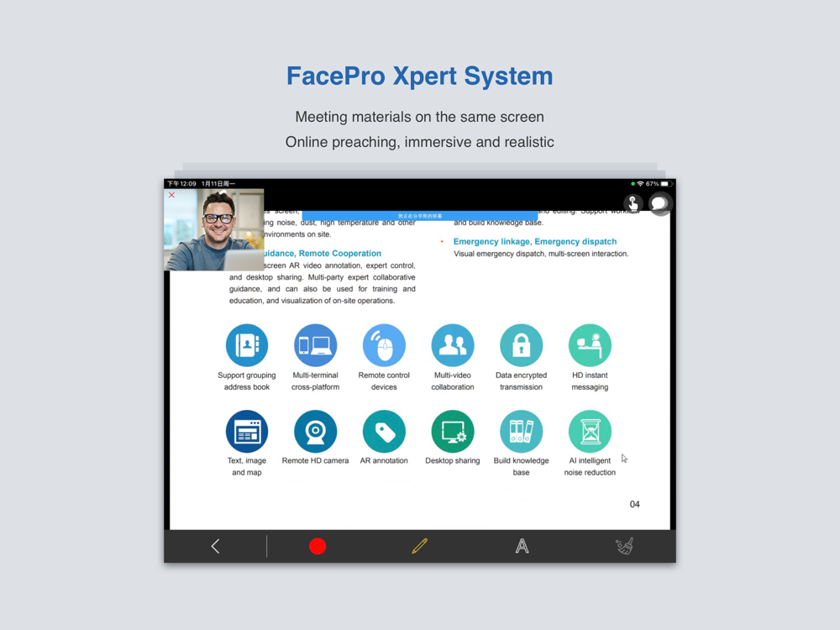Click the HD instant messaging icon

(590, 345)
